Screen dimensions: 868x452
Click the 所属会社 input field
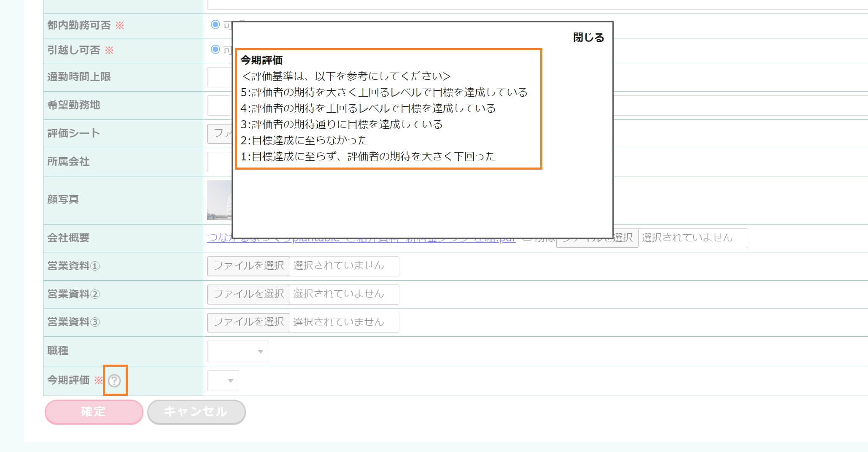click(x=219, y=162)
